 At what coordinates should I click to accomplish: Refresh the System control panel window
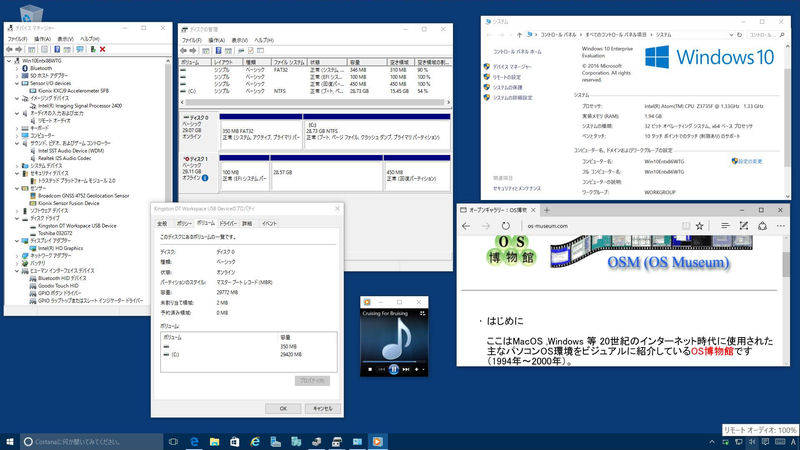click(739, 35)
